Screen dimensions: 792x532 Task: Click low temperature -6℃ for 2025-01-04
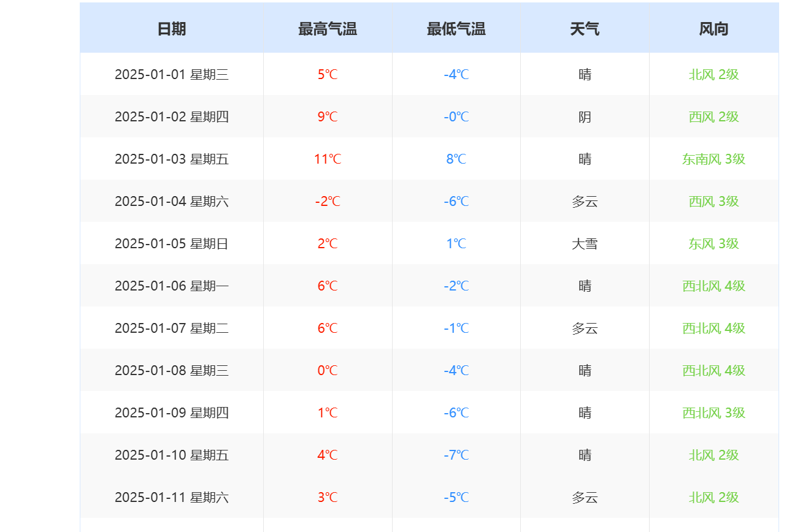click(x=456, y=201)
